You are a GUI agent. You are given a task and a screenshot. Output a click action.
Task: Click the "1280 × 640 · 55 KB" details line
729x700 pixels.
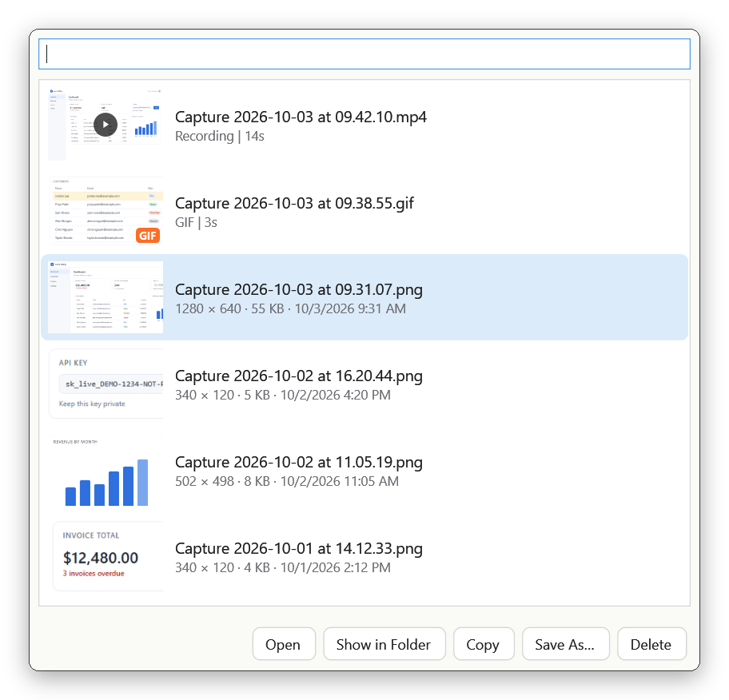point(290,308)
